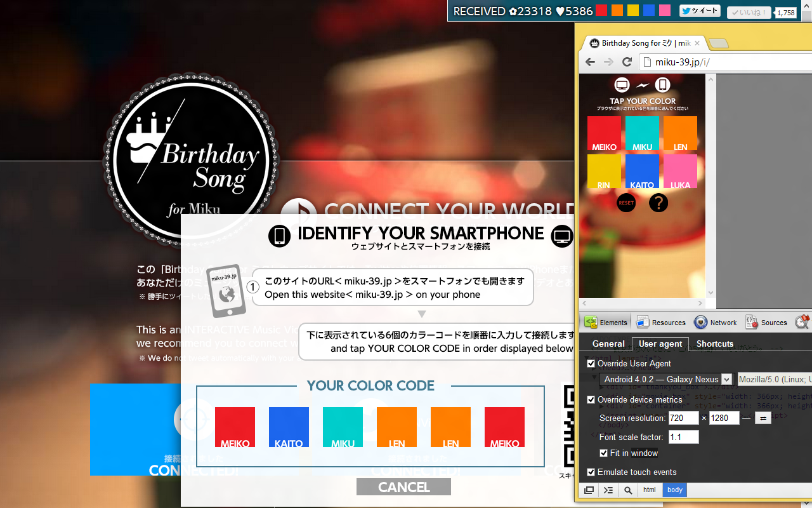812x508 pixels.
Task: Tap the yellow RIN tile in mobile view
Action: point(604,171)
